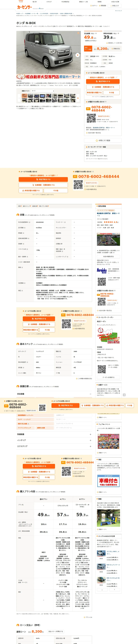Open the サイトマップ link

[x=118, y=11]
